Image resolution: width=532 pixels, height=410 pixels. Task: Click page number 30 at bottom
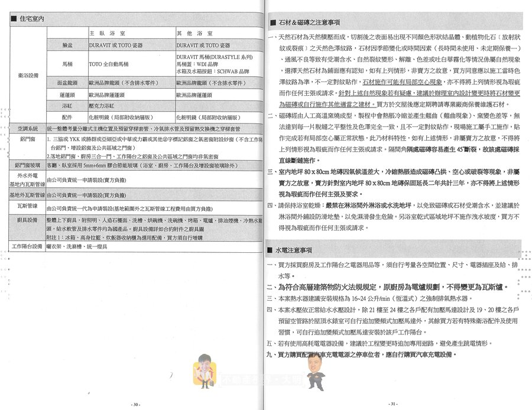(x=135, y=404)
